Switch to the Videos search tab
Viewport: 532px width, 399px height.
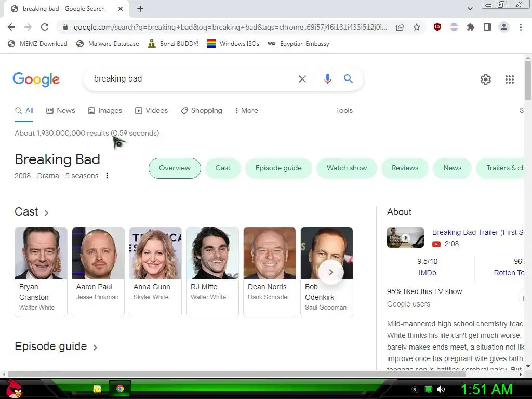coord(151,111)
